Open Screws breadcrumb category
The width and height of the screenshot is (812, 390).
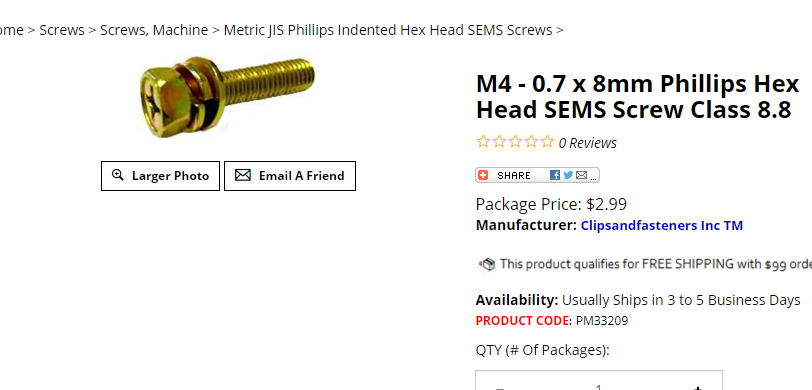[62, 30]
